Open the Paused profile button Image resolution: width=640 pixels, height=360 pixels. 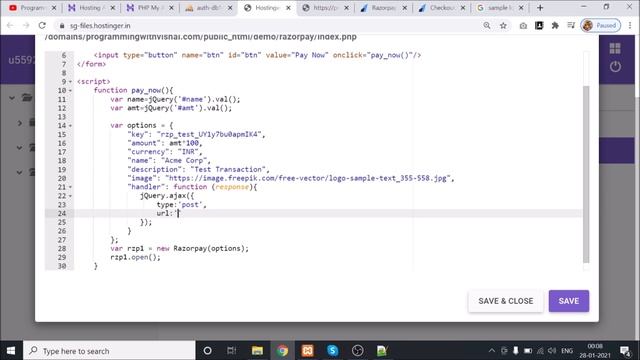(x=600, y=25)
